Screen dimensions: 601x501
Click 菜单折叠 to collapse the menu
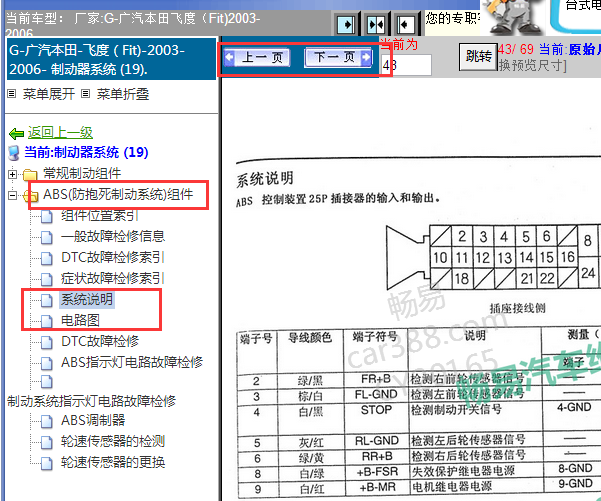tap(123, 94)
